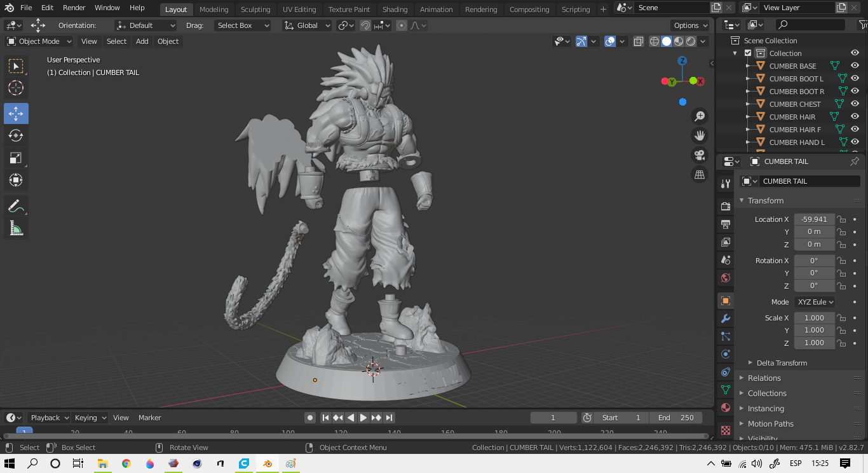Image resolution: width=868 pixels, height=473 pixels.
Task: Click the viewport zoom magnifier icon
Action: 700,116
